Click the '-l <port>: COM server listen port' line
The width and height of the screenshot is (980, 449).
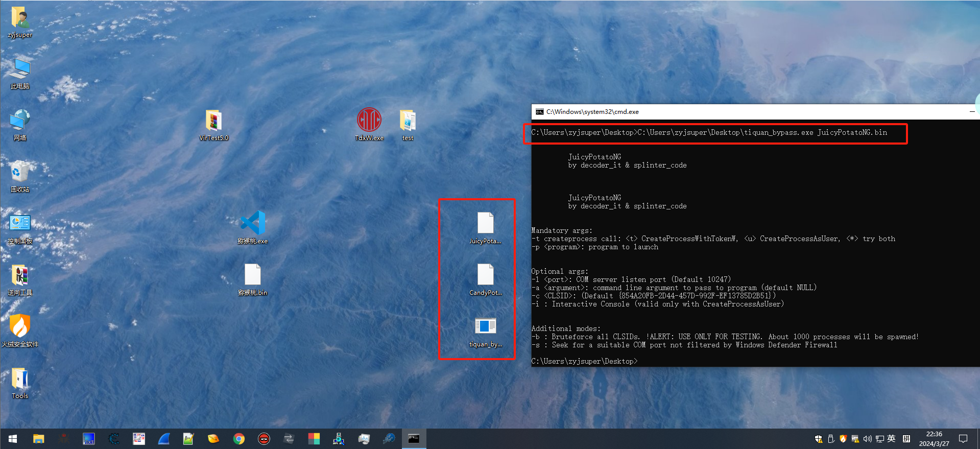point(631,279)
